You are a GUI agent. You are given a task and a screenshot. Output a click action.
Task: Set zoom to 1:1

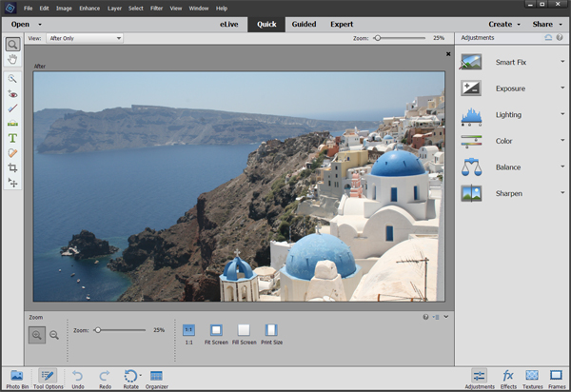pyautogui.click(x=188, y=334)
